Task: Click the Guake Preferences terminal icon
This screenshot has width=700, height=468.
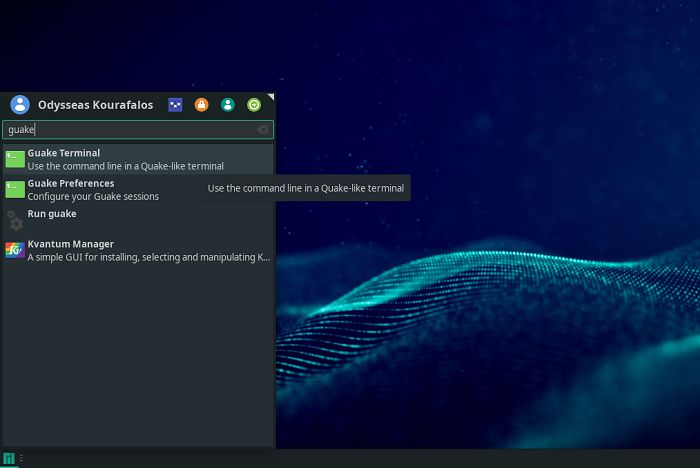Action: pyautogui.click(x=15, y=189)
